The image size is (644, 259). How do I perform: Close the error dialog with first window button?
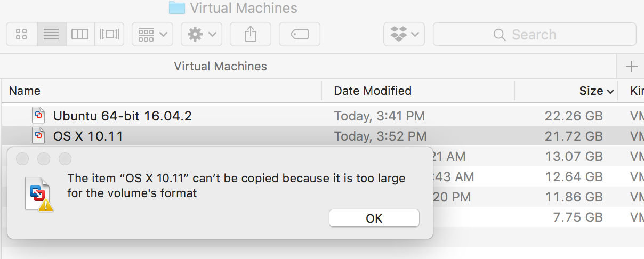coord(22,159)
